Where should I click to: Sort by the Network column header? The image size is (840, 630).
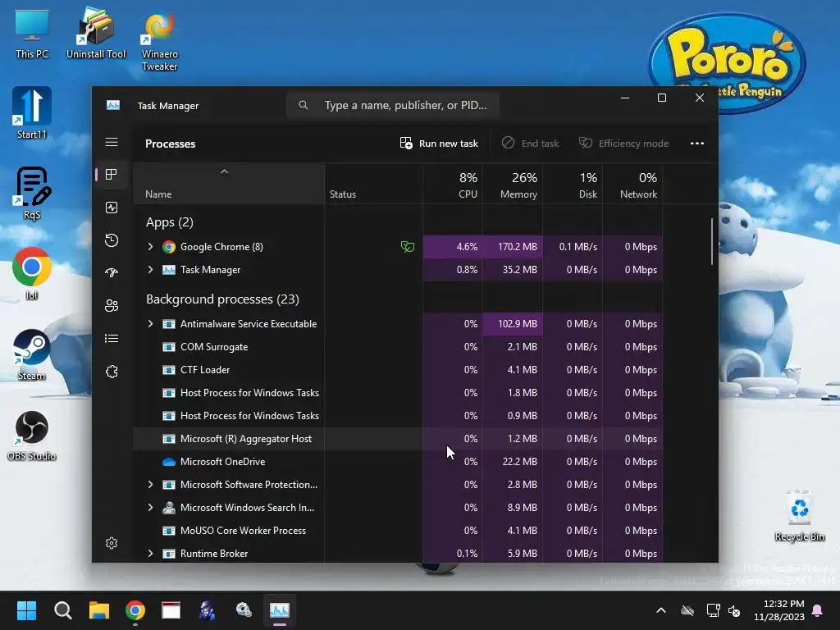[632, 185]
